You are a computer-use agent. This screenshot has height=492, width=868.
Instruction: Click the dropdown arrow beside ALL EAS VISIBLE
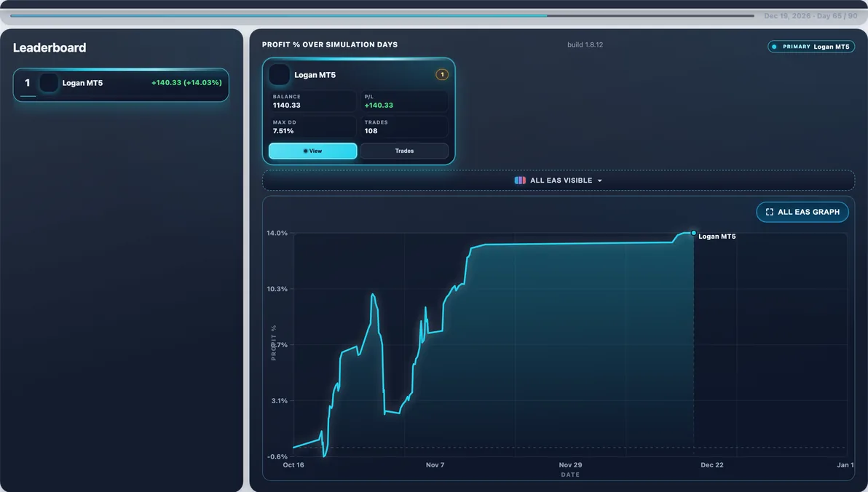[599, 181]
